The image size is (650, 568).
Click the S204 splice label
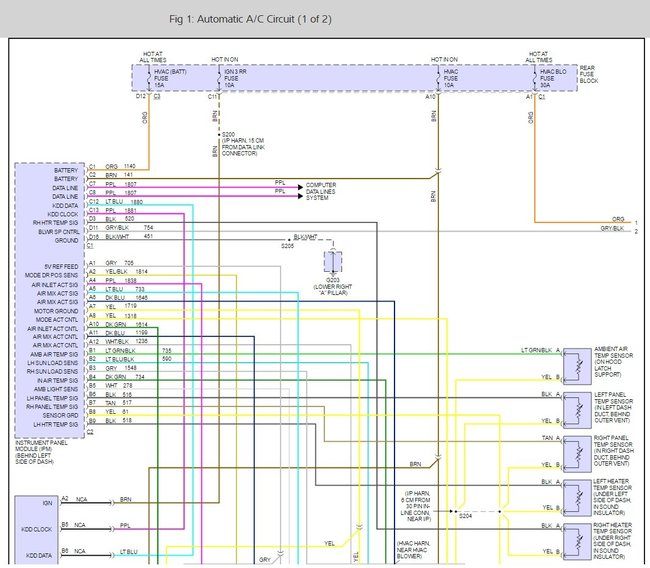466,516
